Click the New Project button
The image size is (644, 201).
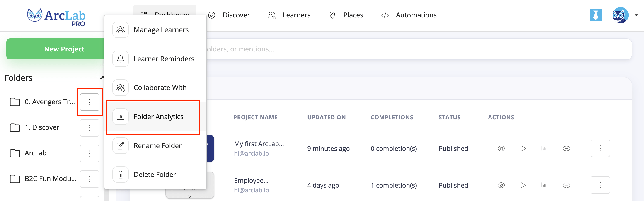coord(57,49)
